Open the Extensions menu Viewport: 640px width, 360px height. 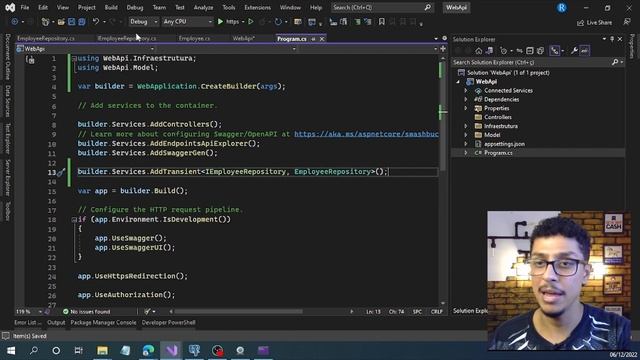pyautogui.click(x=257, y=7)
